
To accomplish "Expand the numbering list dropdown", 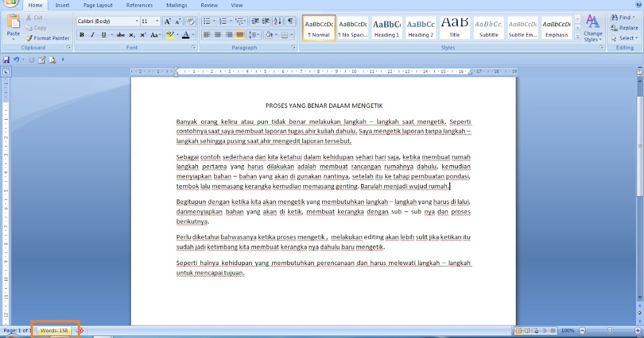I will tap(230, 21).
